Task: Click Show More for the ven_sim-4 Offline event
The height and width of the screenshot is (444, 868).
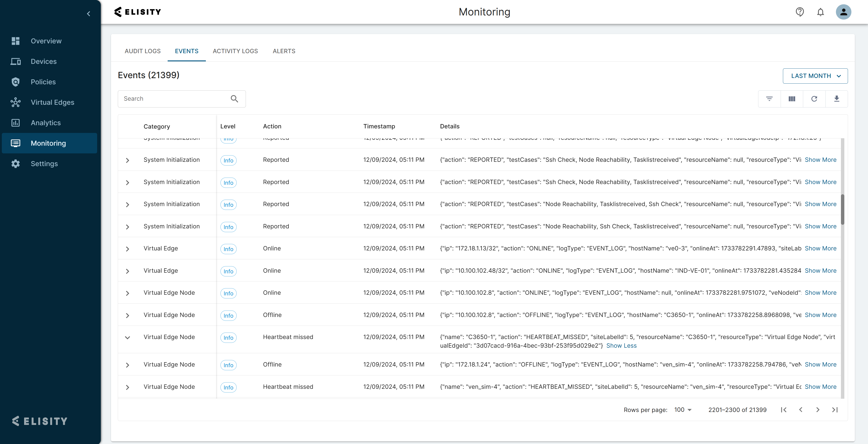Action: (820, 364)
